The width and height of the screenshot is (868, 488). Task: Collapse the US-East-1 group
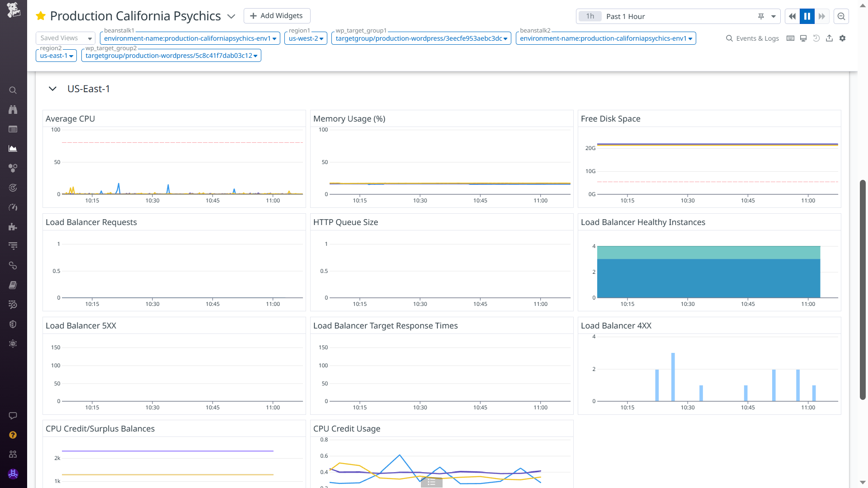coord(52,89)
